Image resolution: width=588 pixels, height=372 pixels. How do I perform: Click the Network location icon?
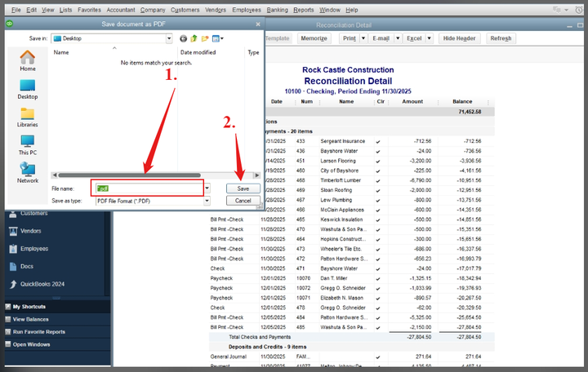[x=28, y=172]
